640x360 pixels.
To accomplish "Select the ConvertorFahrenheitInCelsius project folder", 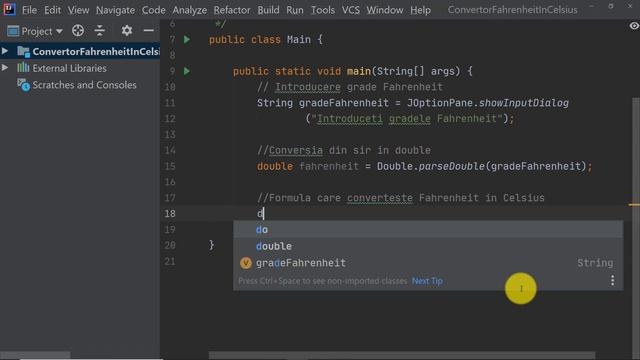I will click(80, 51).
